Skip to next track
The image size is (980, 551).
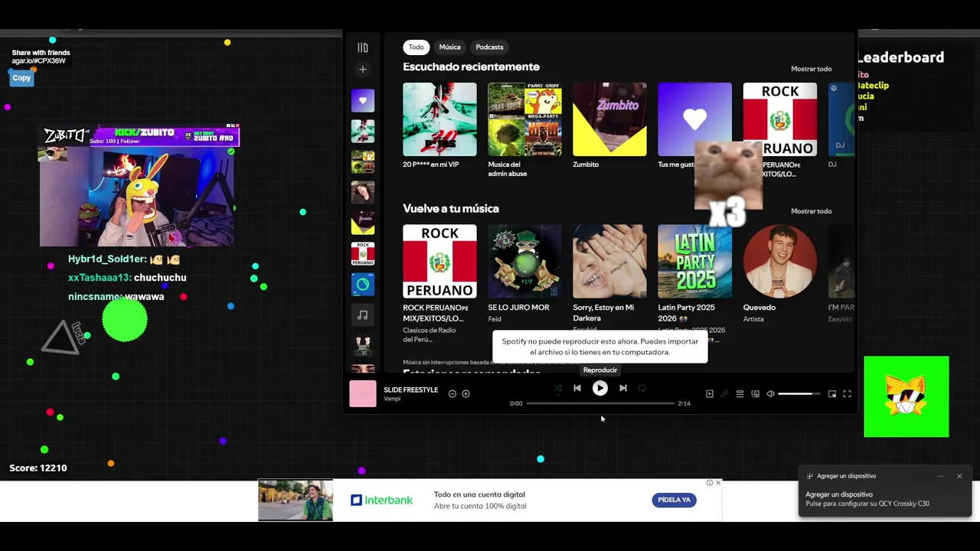pos(623,388)
